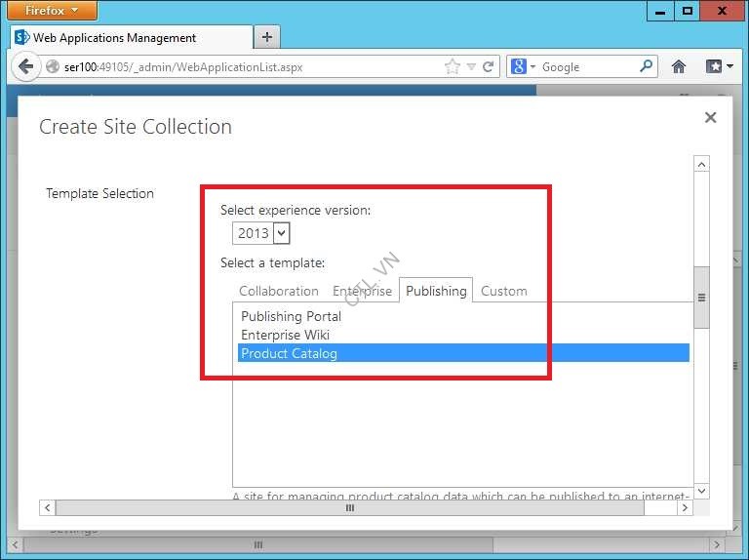
Task: Click the search magnifier icon
Action: [x=647, y=66]
